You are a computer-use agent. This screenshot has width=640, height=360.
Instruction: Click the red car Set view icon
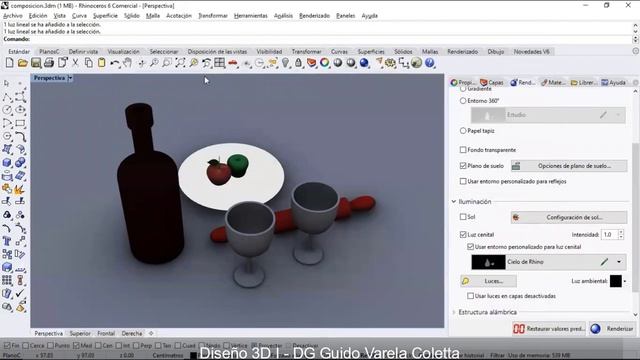233,63
